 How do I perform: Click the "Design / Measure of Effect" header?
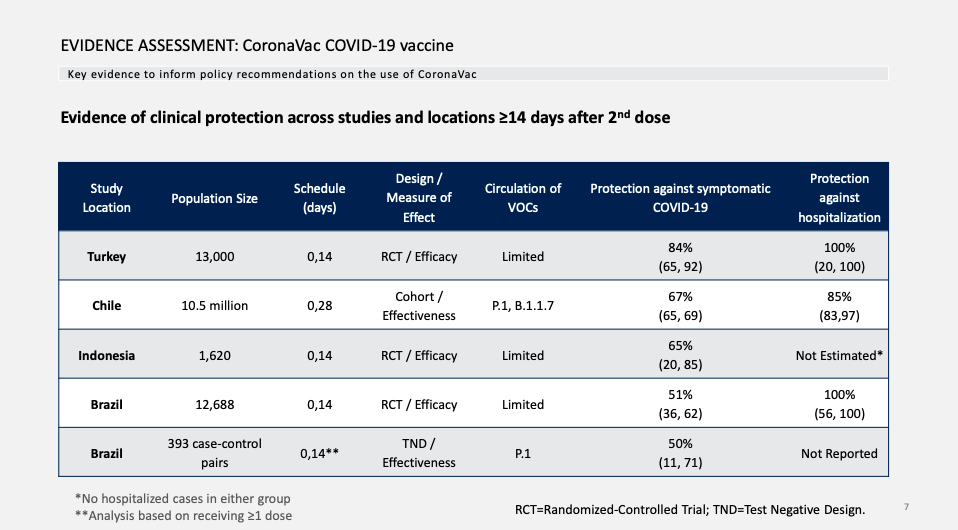[419, 198]
